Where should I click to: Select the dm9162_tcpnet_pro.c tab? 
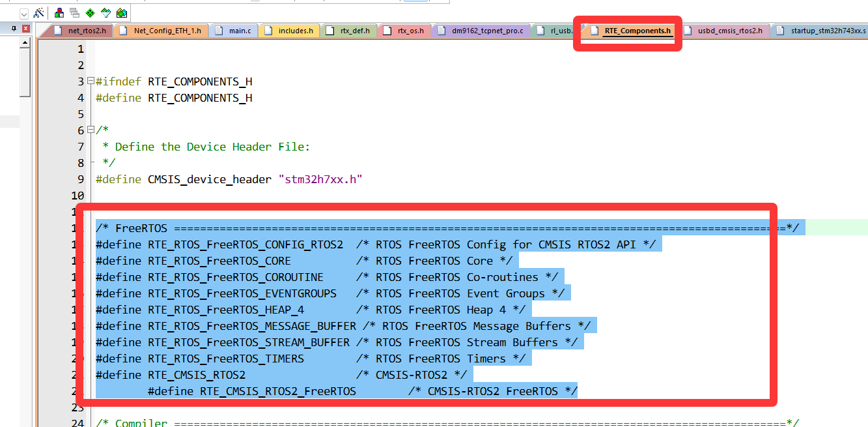coord(486,31)
